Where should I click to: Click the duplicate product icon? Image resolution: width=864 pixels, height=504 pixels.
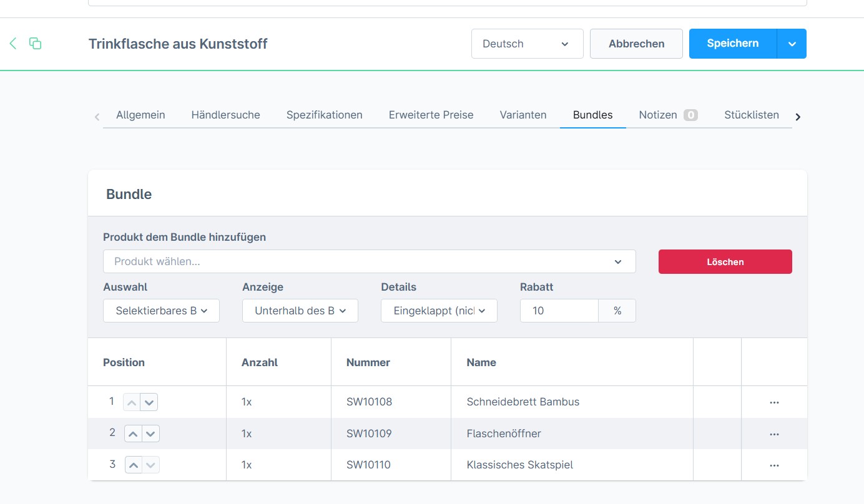(36, 43)
